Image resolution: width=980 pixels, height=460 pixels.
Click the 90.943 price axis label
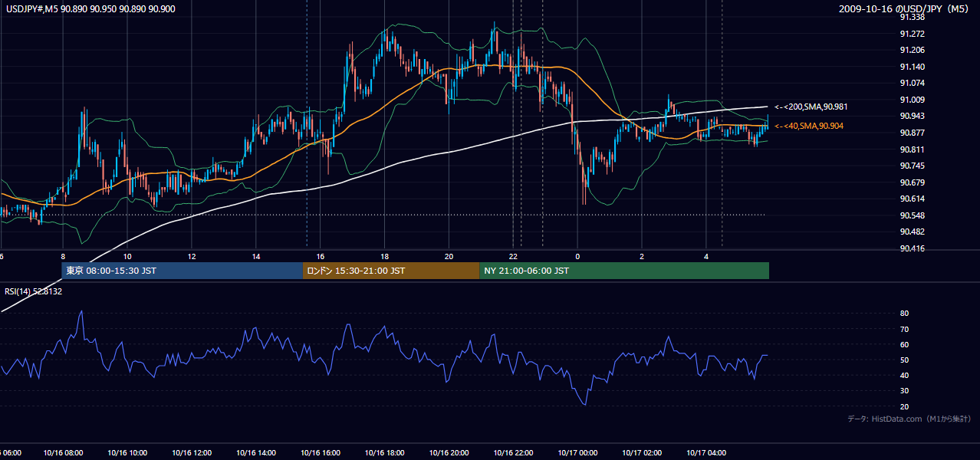click(x=912, y=116)
